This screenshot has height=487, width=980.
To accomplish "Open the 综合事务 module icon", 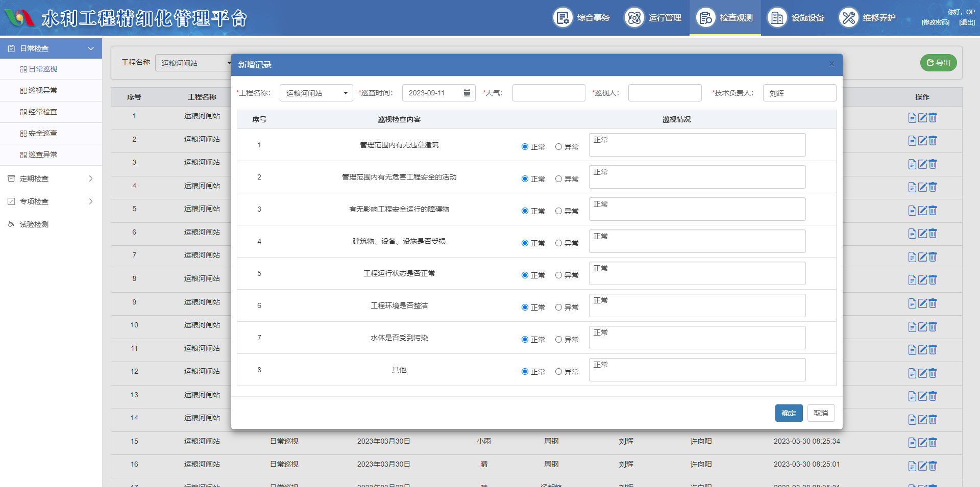I will coord(563,18).
